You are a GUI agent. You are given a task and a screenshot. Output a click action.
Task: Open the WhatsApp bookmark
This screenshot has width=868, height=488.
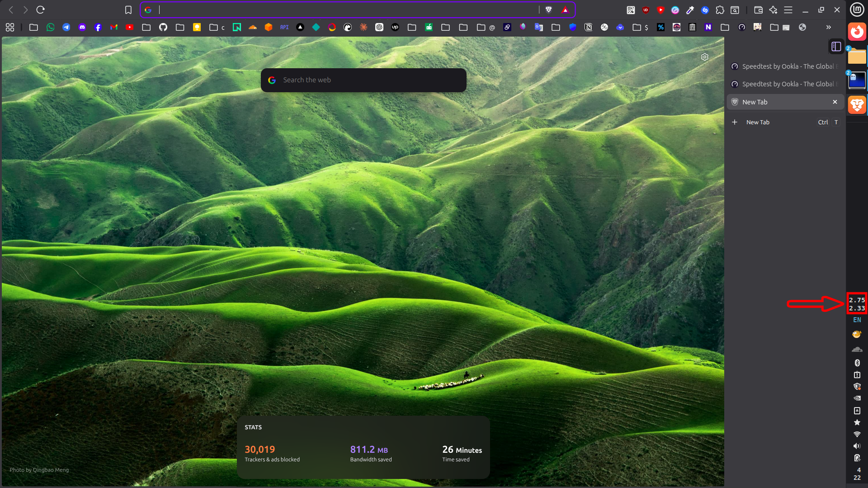click(x=50, y=27)
